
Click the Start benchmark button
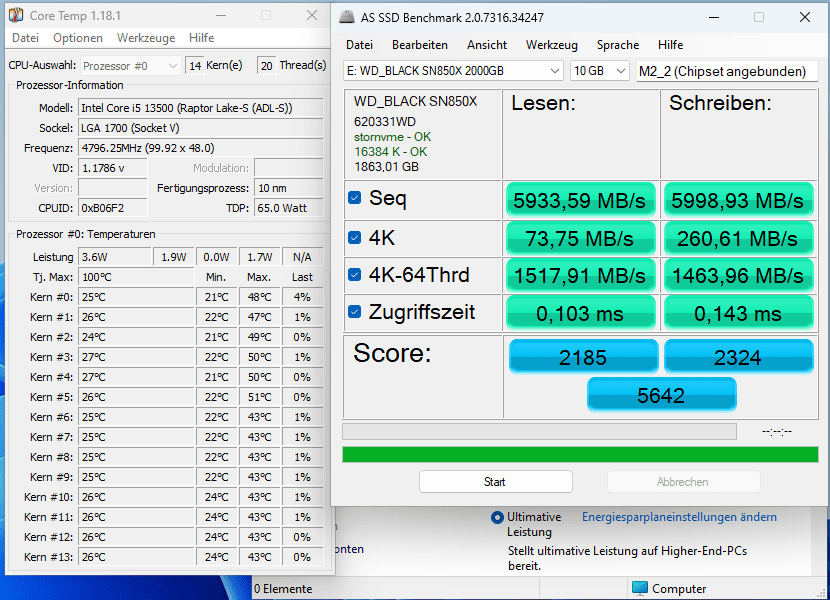tap(495, 481)
